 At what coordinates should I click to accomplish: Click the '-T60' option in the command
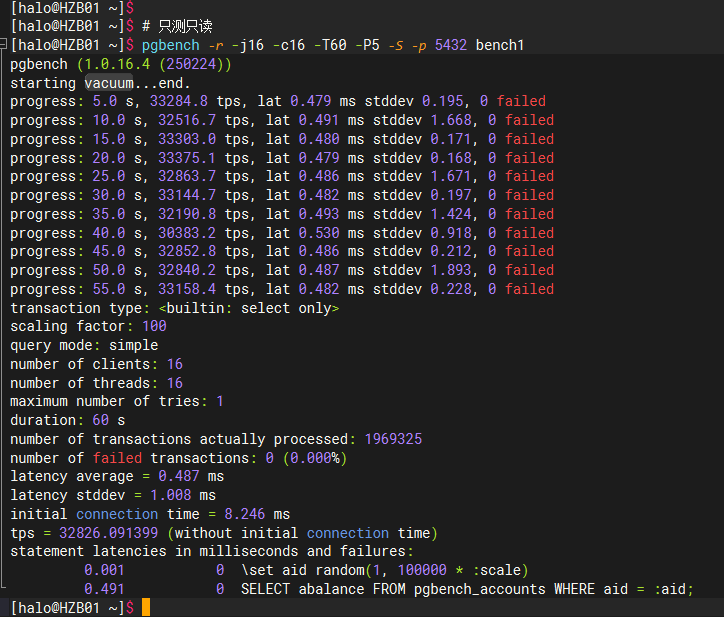330,45
